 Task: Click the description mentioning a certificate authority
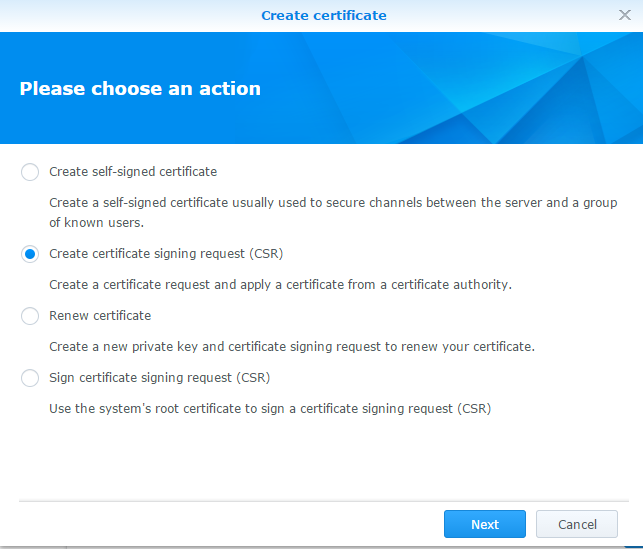(x=280, y=285)
